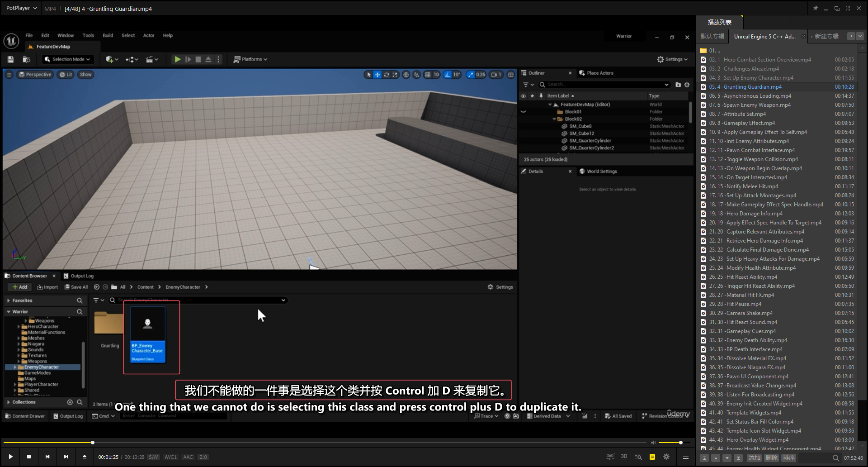The width and height of the screenshot is (868, 467).
Task: Click the add collection plus icon
Action: tap(70, 402)
